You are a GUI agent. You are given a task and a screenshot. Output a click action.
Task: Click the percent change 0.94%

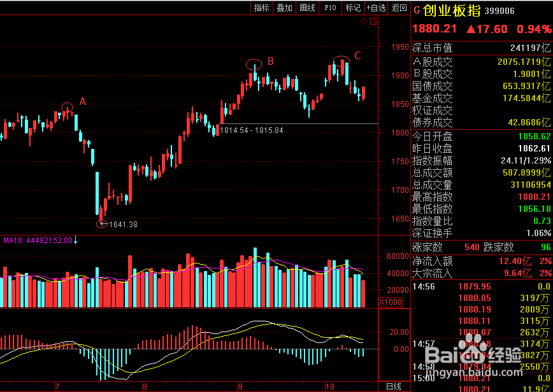[534, 29]
